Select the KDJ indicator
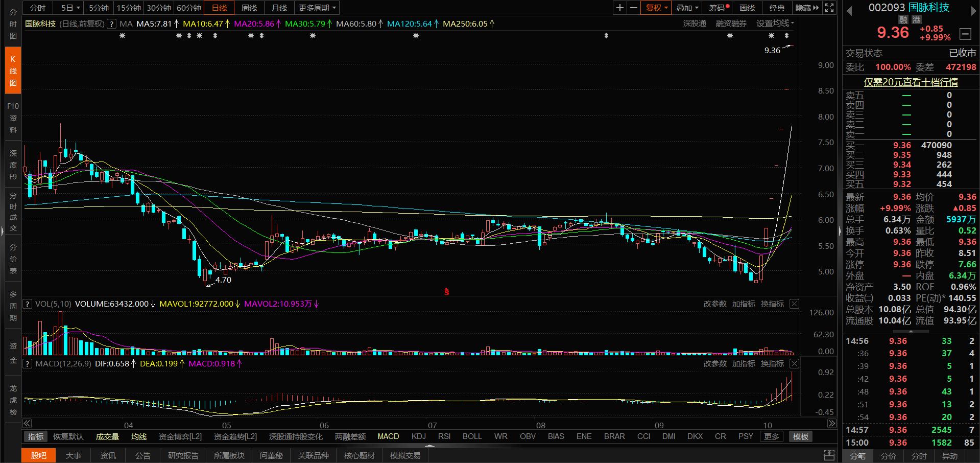Screen dimensions: 980x463 point(418,436)
